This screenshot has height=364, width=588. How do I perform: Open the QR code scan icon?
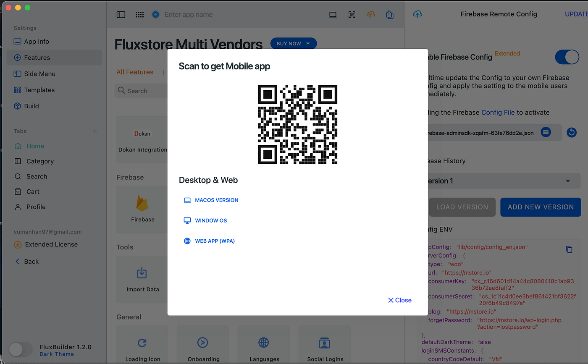[x=352, y=15]
